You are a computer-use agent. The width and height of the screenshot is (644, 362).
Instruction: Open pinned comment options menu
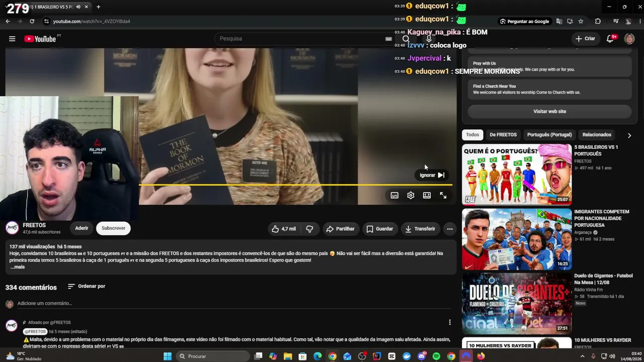pyautogui.click(x=450, y=322)
